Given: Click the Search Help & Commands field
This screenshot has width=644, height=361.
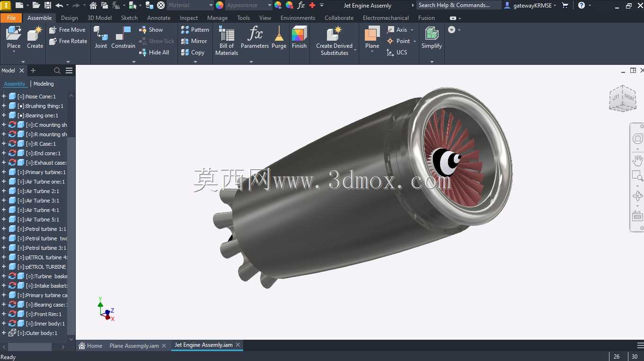Looking at the screenshot, I should click(459, 5).
